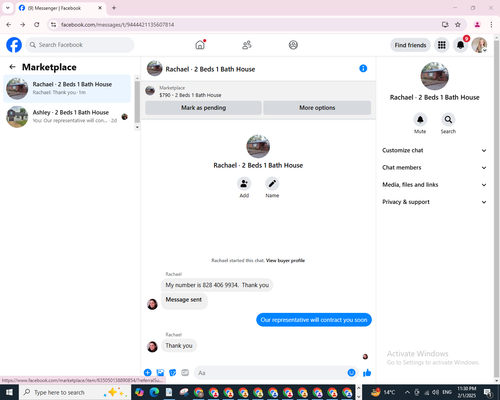Reload the page in Chrome
The image size is (500, 400).
(x=37, y=24)
